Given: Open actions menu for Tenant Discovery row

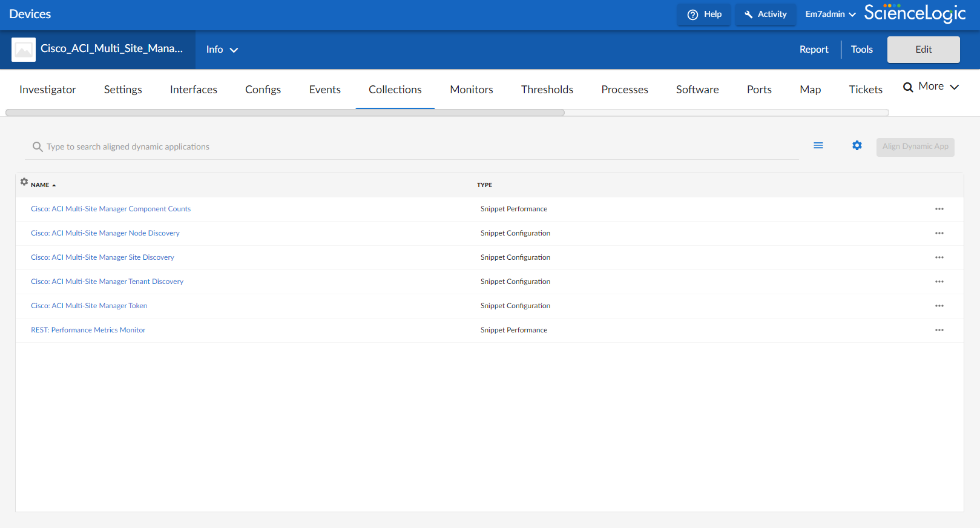Looking at the screenshot, I should (939, 282).
